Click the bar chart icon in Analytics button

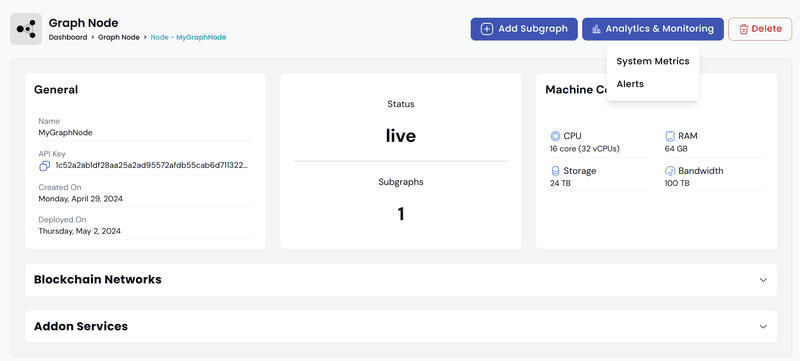596,29
